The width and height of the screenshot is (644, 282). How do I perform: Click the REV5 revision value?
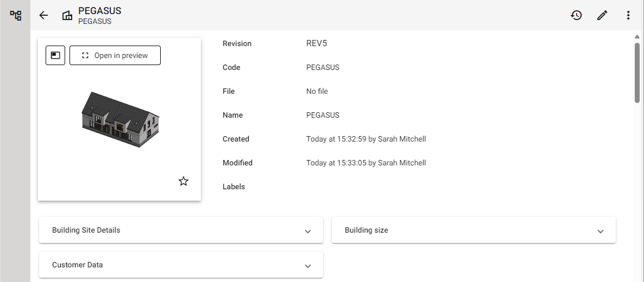tap(316, 43)
